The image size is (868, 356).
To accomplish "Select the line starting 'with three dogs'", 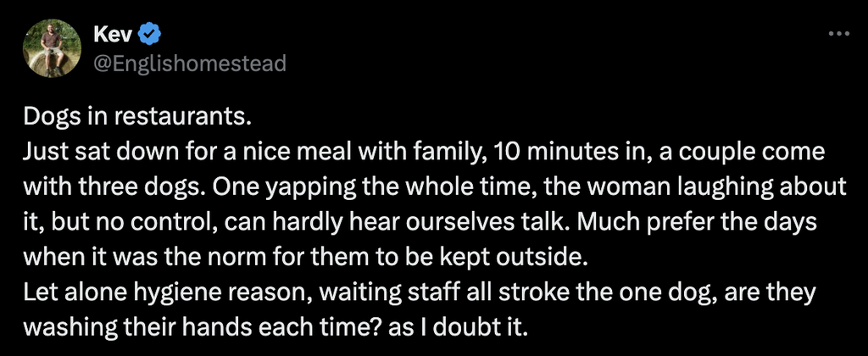I will pyautogui.click(x=435, y=187).
